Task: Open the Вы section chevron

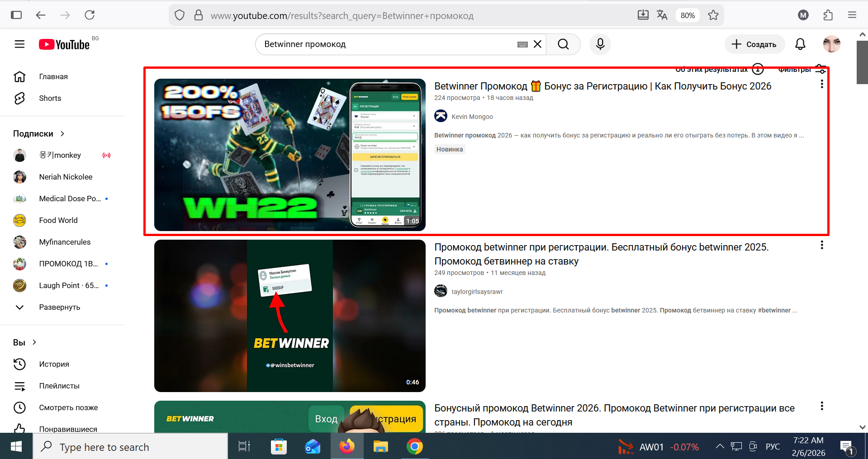Action: pos(34,342)
